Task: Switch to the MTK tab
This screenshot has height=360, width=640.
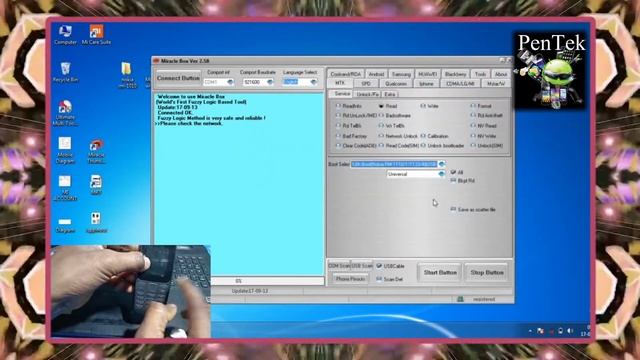Action: [340, 83]
